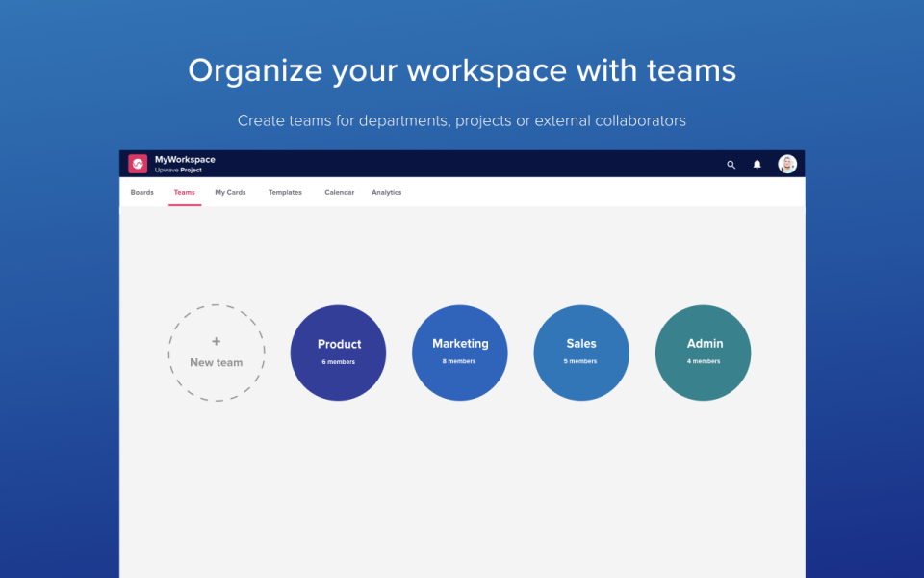Open the Calendar tab

pos(340,193)
